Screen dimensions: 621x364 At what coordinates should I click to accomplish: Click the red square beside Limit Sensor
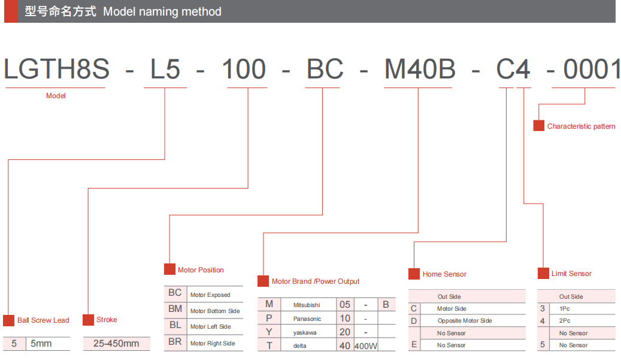tap(543, 273)
